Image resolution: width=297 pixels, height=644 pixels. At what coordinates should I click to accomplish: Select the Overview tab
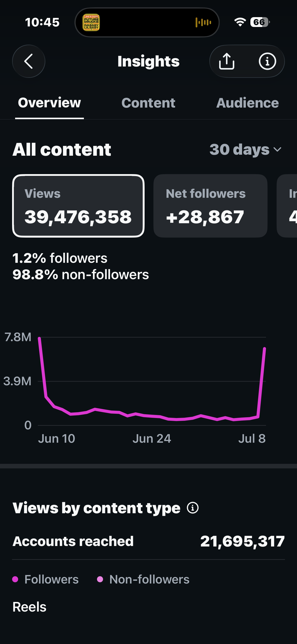click(49, 103)
